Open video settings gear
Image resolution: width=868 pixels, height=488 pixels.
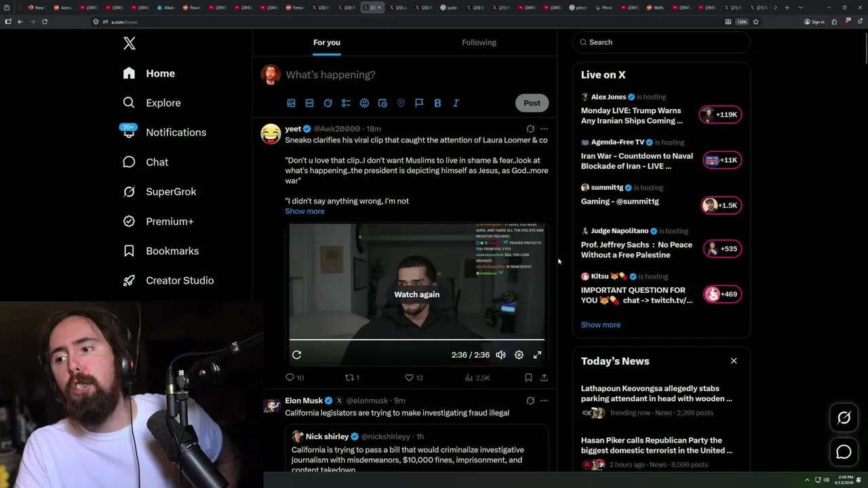click(x=519, y=355)
